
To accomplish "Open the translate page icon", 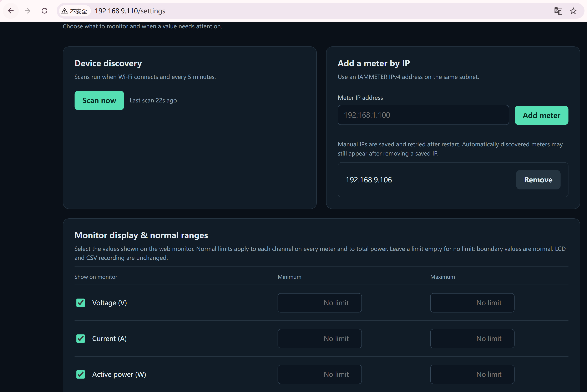I will click(x=558, y=11).
